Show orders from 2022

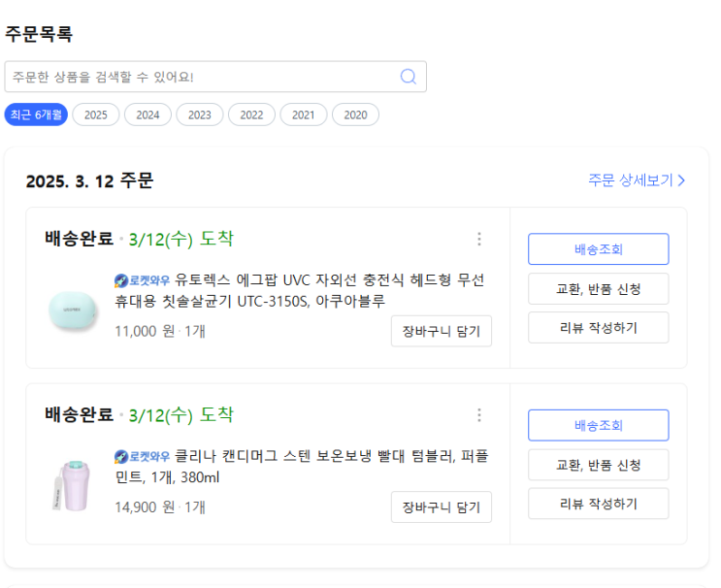tap(251, 114)
